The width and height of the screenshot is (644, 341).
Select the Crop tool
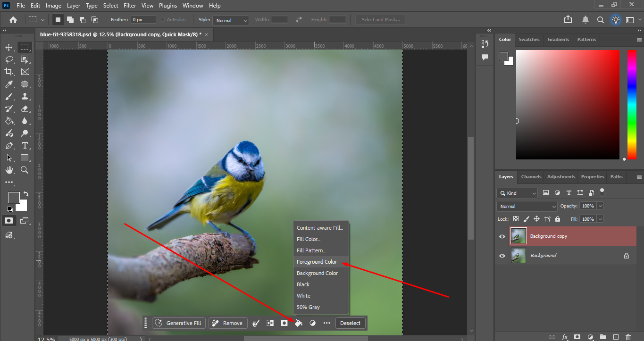pos(9,71)
